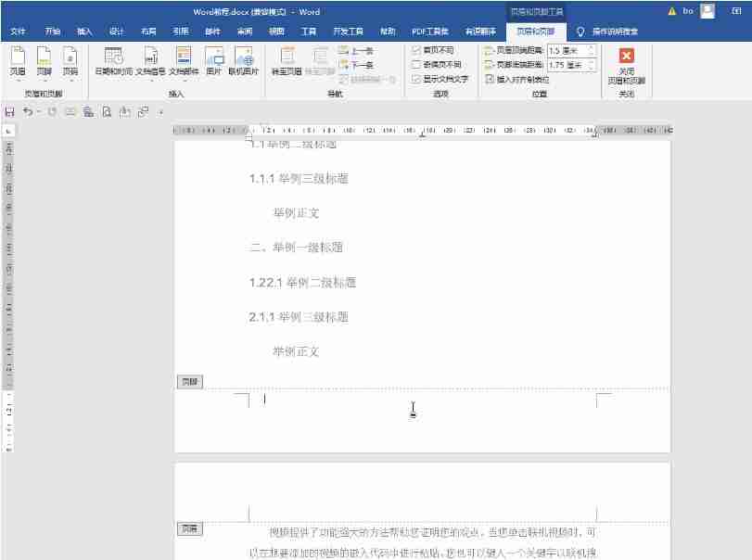Insert an online picture via 联机图片
This screenshot has height=560, width=752.
click(x=244, y=63)
